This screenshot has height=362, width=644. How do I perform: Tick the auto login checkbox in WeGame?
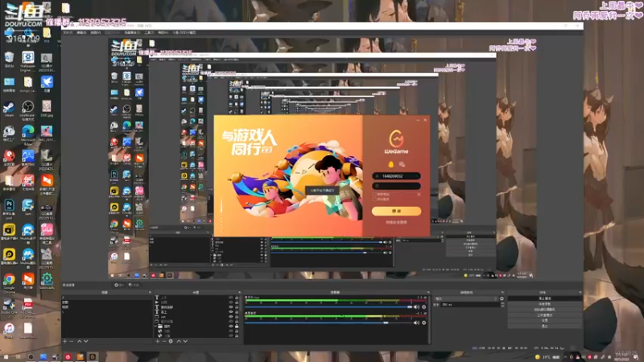[x=374, y=199]
